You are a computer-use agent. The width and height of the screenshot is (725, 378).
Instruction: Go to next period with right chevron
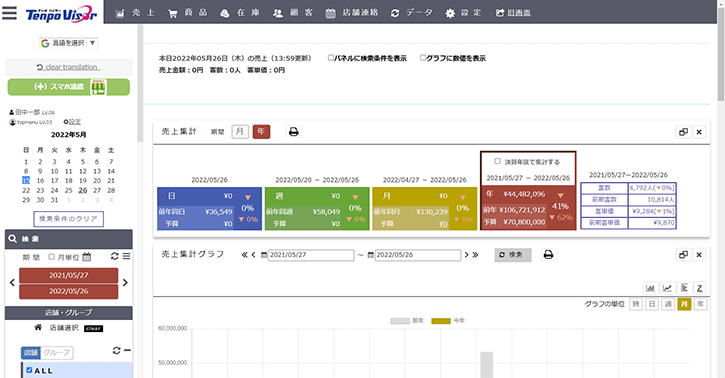[125, 282]
